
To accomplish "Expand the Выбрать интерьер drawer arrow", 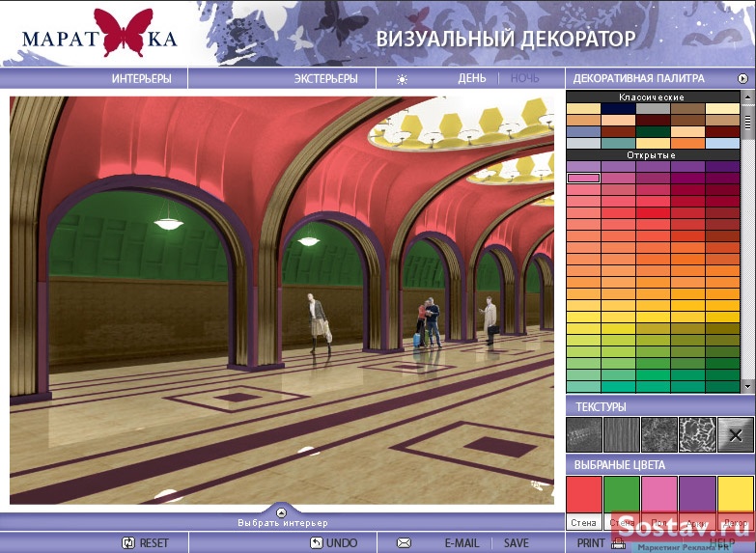I will pos(282,512).
